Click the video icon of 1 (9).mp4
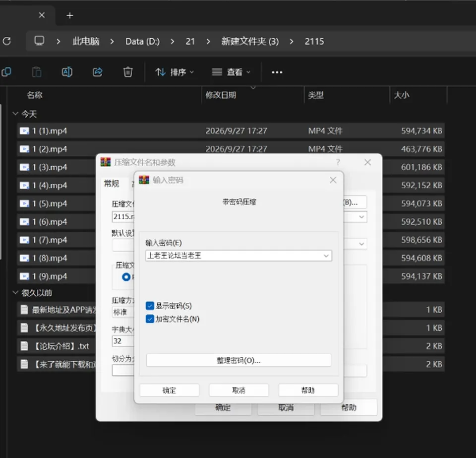Image resolution: width=476 pixels, height=458 pixels. [x=24, y=276]
